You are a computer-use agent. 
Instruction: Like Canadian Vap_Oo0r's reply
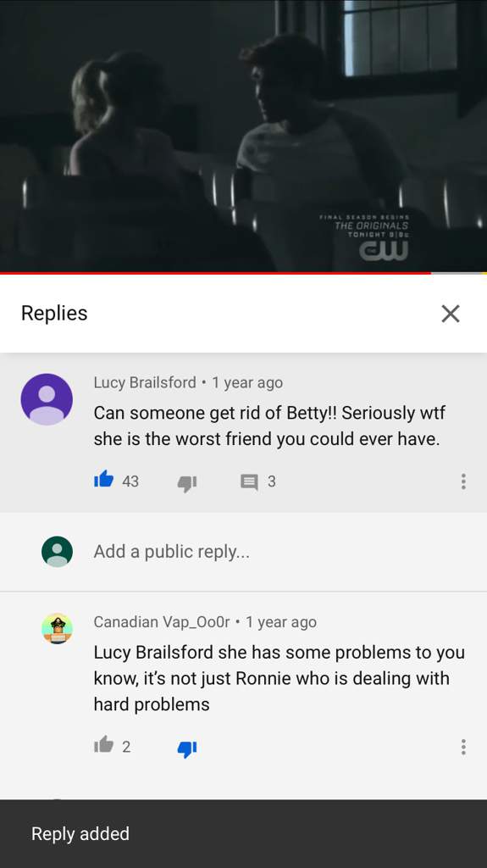(x=103, y=745)
